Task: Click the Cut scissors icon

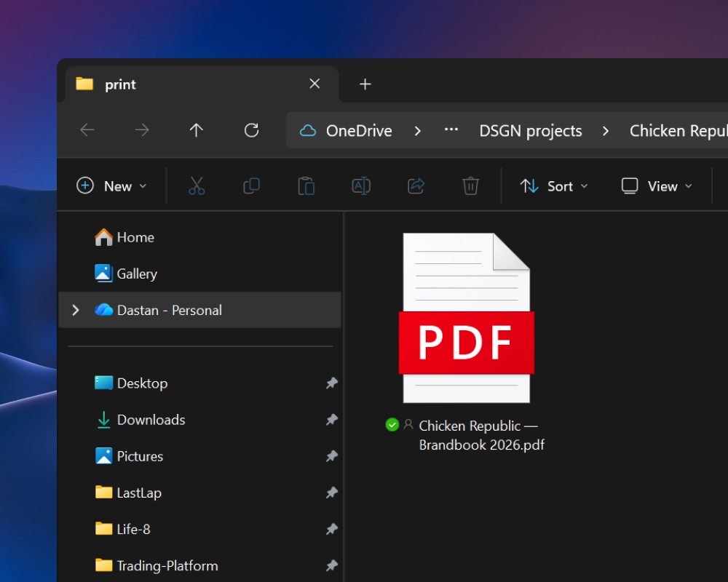Action: click(197, 186)
